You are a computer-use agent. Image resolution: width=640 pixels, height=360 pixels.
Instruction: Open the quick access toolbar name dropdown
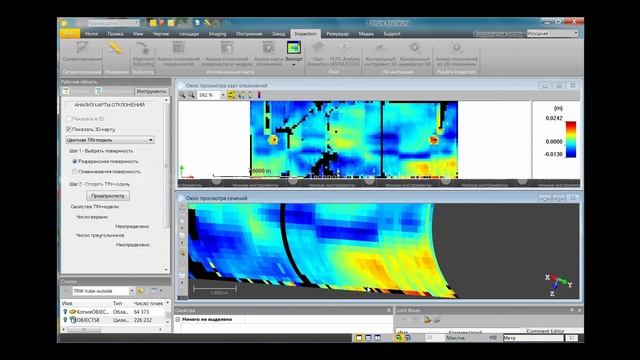coord(137,23)
